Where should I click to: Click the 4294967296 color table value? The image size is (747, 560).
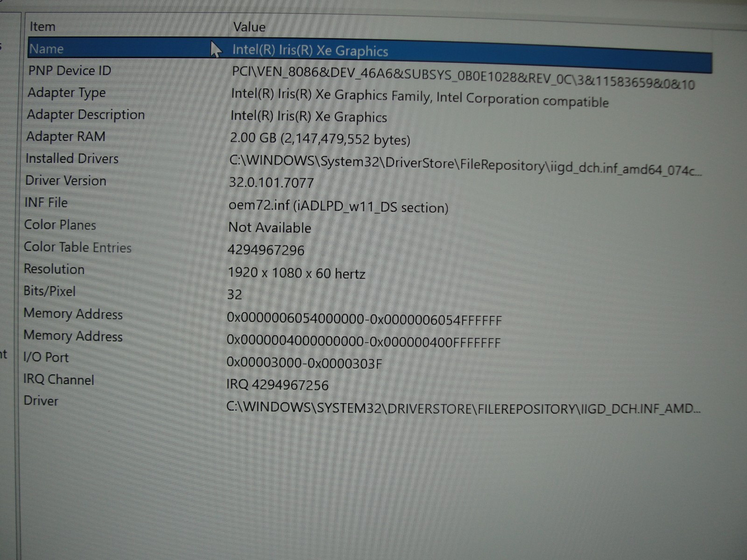pos(266,250)
